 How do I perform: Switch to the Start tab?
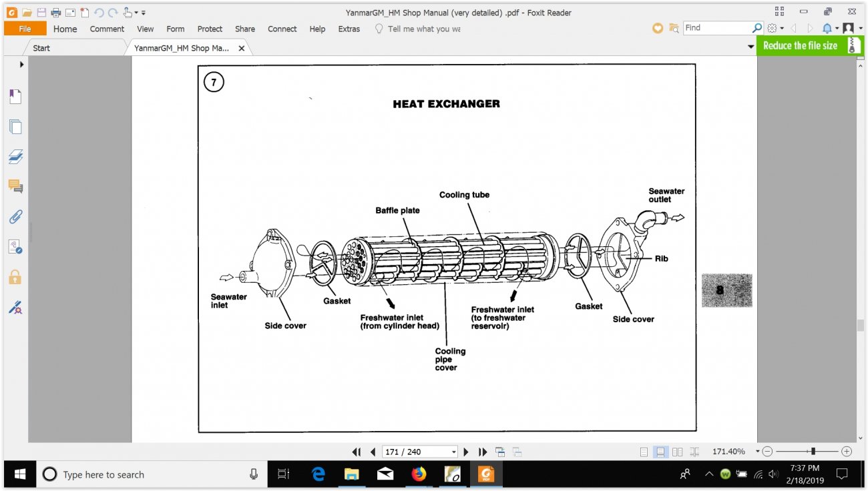pyautogui.click(x=41, y=48)
